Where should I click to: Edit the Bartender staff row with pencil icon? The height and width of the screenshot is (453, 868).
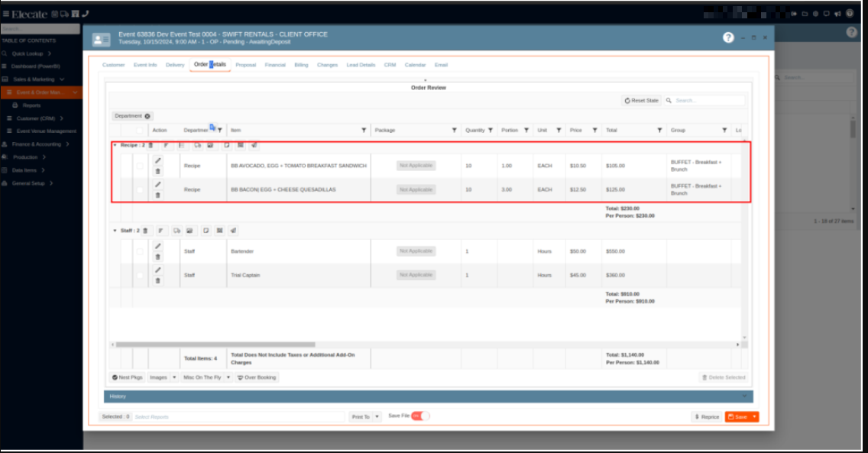tap(158, 246)
